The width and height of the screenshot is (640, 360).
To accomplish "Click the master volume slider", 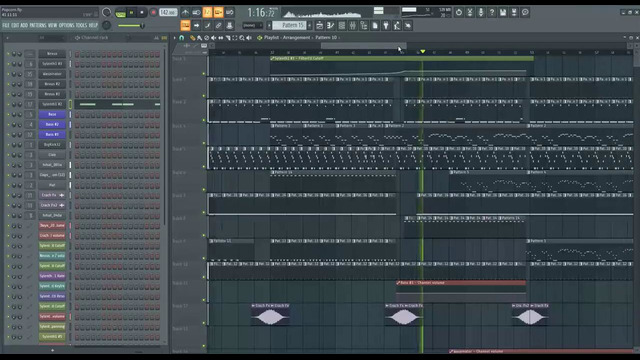I will point(131,26).
